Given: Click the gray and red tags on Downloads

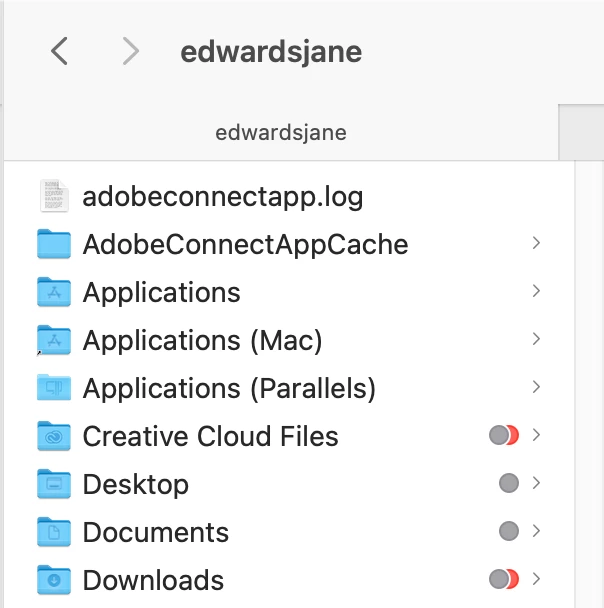Looking at the screenshot, I should [x=504, y=579].
